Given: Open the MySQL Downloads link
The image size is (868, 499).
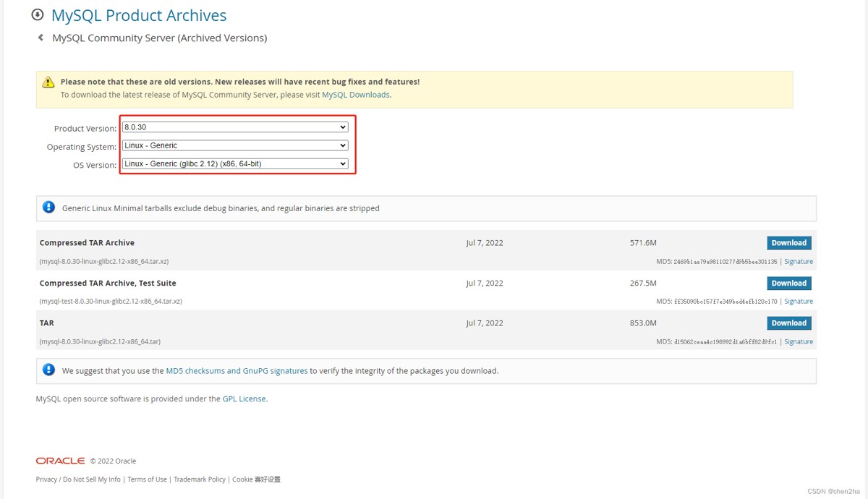Looking at the screenshot, I should pyautogui.click(x=355, y=95).
